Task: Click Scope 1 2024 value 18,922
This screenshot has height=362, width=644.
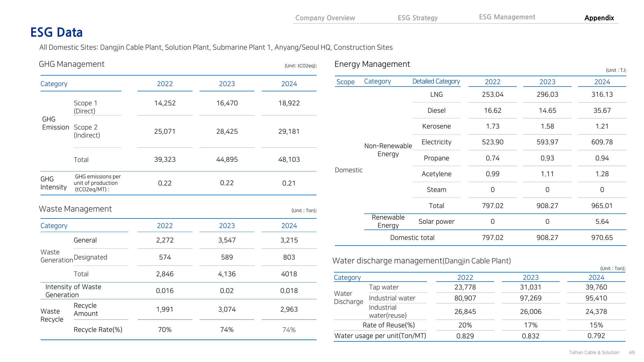Action: pyautogui.click(x=289, y=103)
